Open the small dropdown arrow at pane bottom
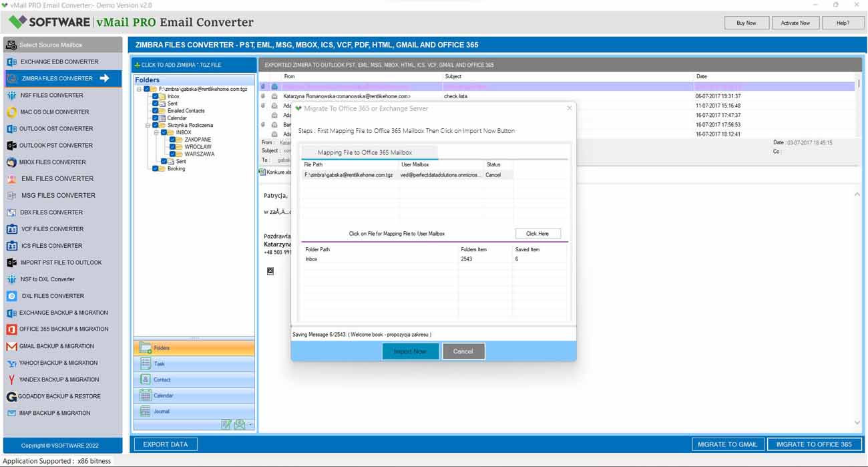 tap(250, 425)
